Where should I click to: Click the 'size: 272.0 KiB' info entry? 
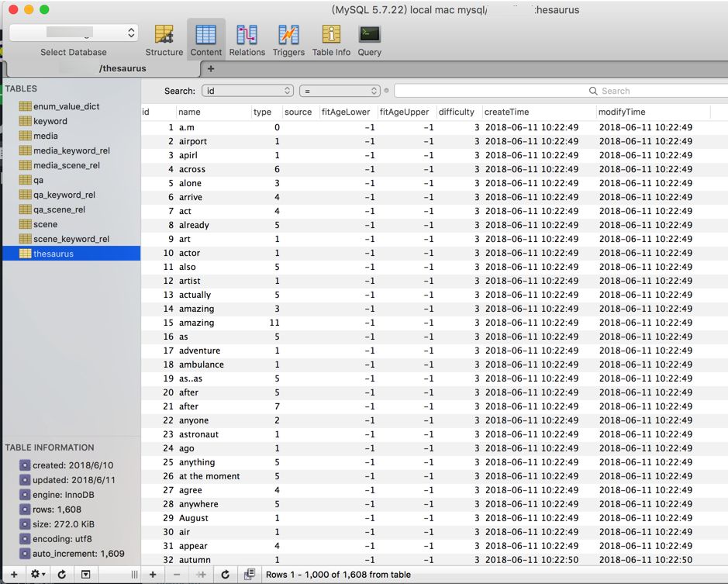[63, 524]
